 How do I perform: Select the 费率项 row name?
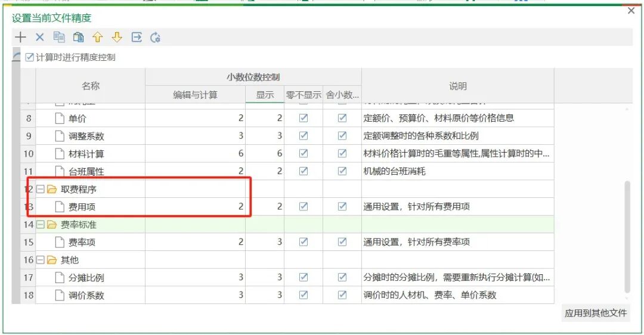(82, 242)
